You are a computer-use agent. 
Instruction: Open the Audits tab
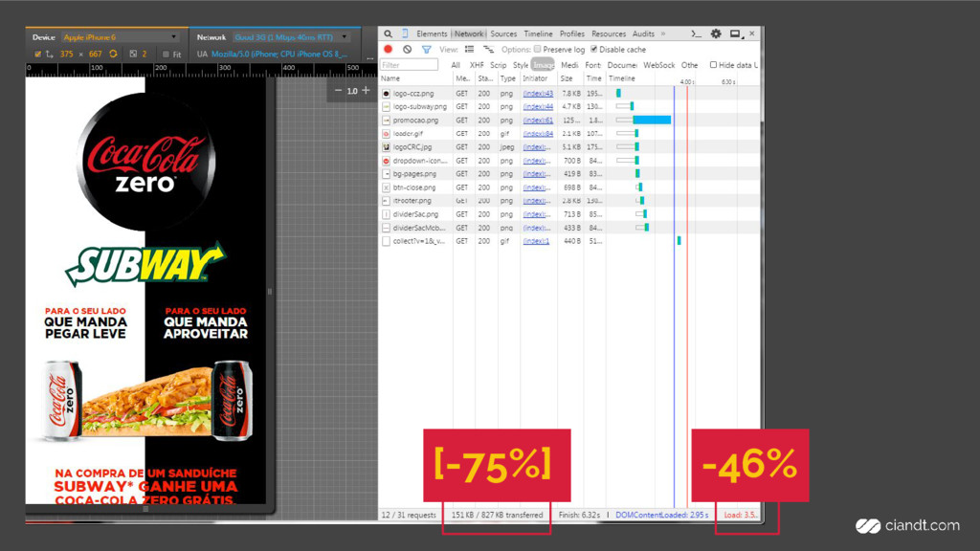point(643,33)
